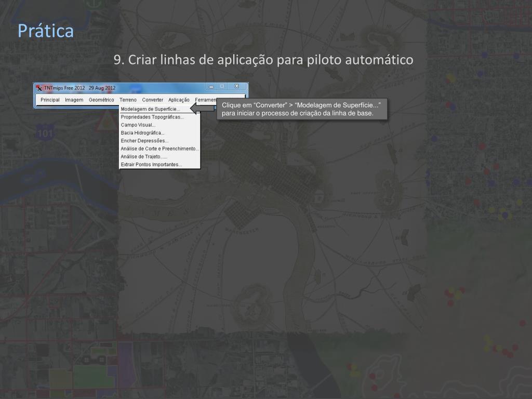Choose Bacia Hidrográfica... menu entry

point(159,132)
